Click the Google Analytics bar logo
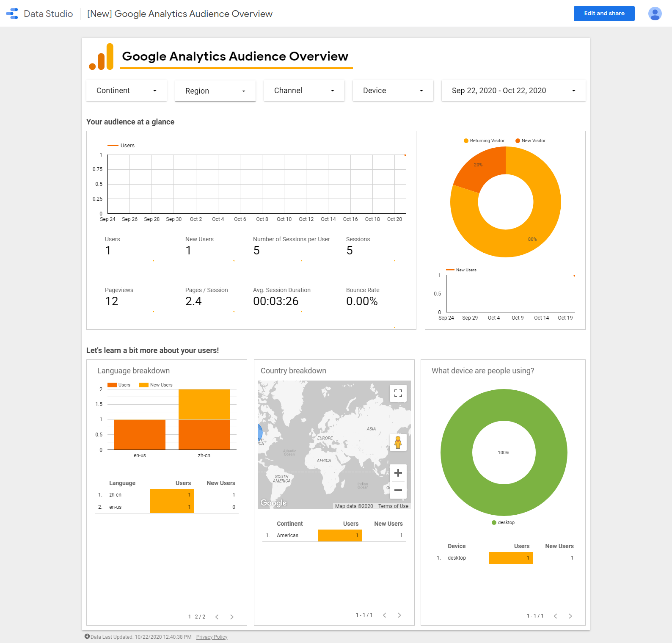The image size is (672, 643). point(101,56)
